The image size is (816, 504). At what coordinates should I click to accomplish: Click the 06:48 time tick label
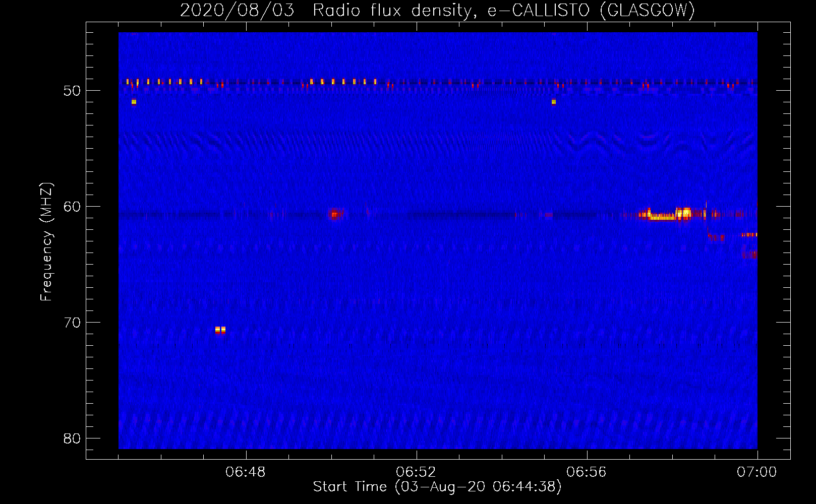246,472
